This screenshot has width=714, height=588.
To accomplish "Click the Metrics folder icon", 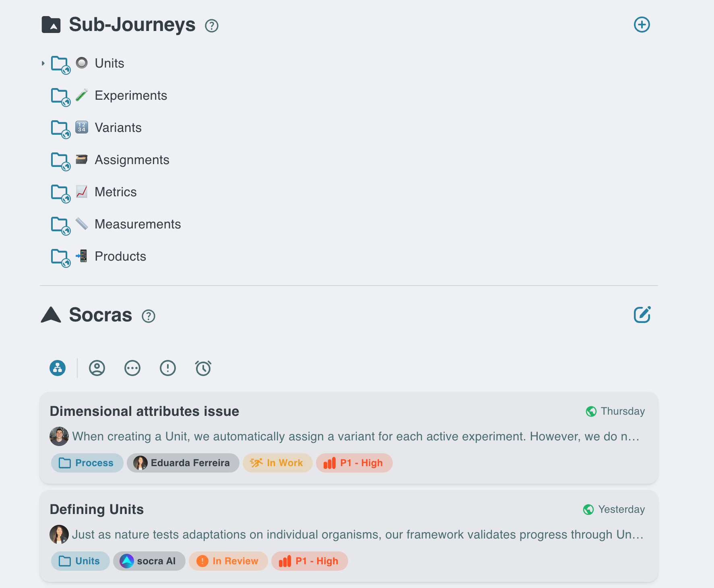I will [x=60, y=192].
